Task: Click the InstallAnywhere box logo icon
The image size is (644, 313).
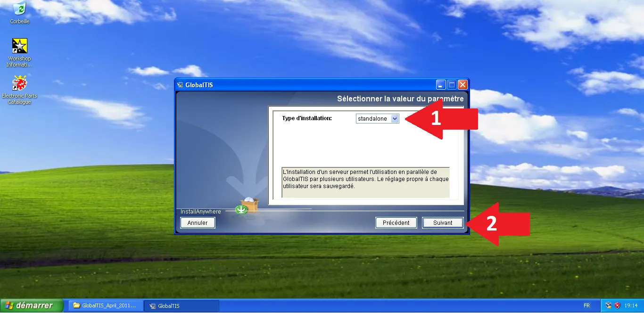Action: (x=250, y=205)
